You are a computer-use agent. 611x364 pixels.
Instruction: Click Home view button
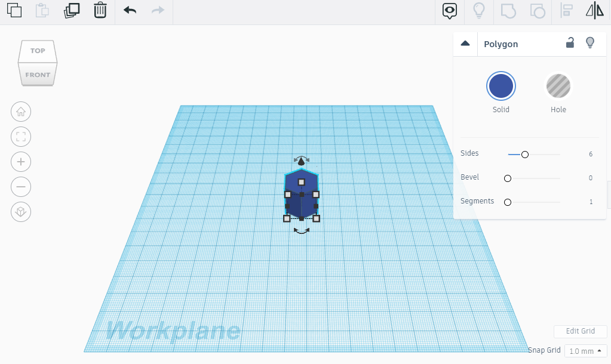point(21,112)
